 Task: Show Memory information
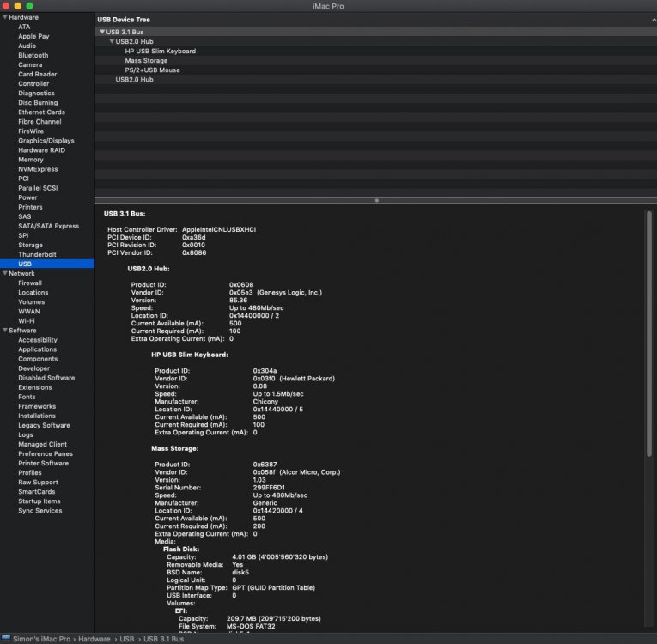pos(31,160)
